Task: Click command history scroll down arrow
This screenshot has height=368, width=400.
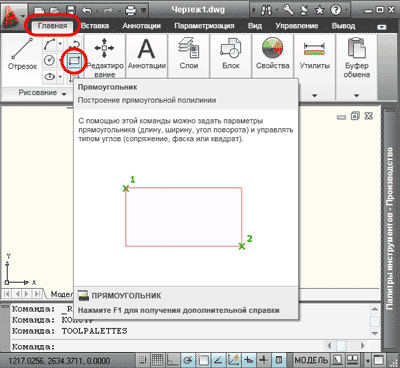Action: coord(375,333)
